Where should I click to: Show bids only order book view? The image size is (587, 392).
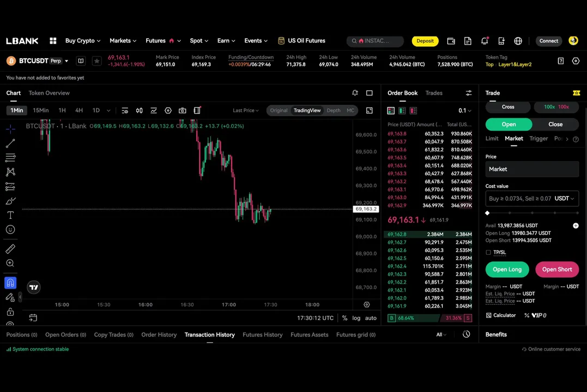click(402, 111)
